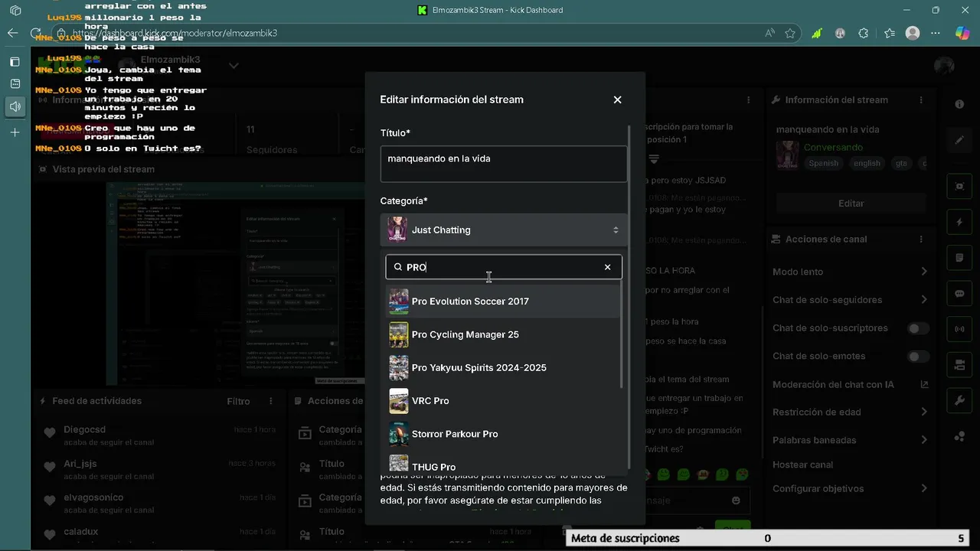Open Información del stream three-dot menu
The height and width of the screenshot is (551, 980).
pos(921,99)
